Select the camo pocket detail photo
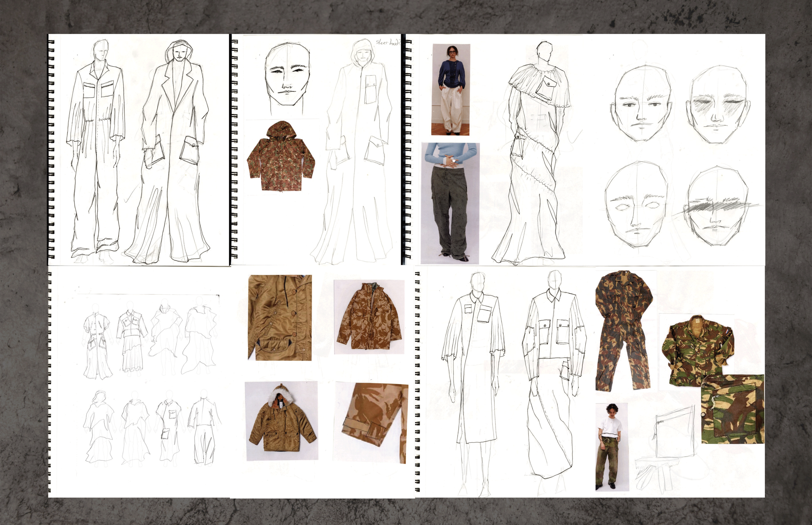This screenshot has width=812, height=525. [732, 409]
